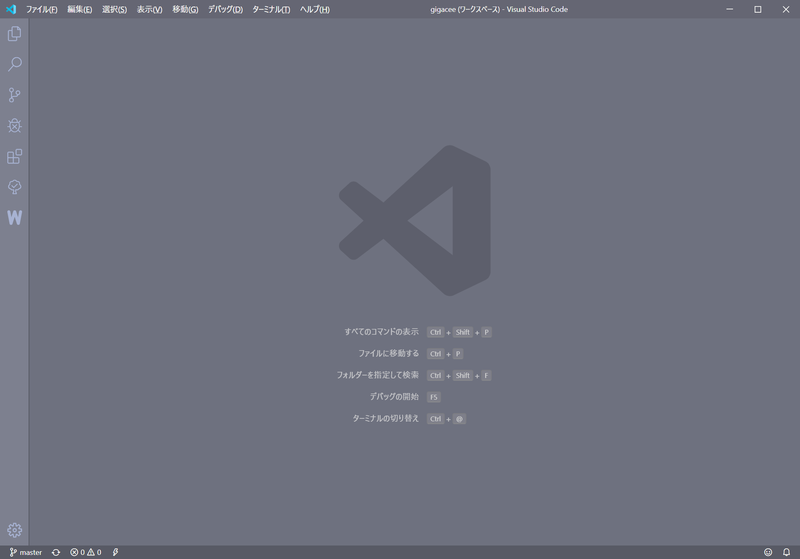Synchronize changes with the sync icon

56,552
